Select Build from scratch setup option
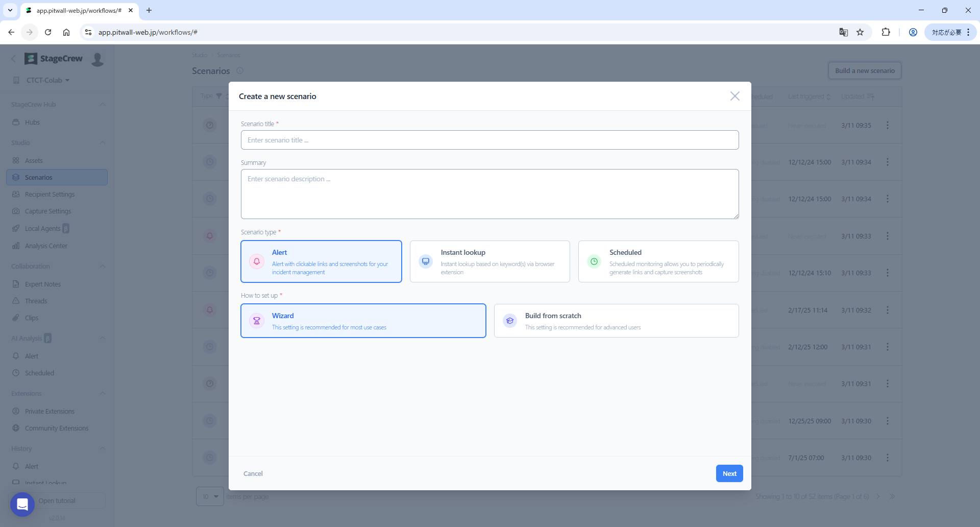This screenshot has height=527, width=980. coord(616,321)
